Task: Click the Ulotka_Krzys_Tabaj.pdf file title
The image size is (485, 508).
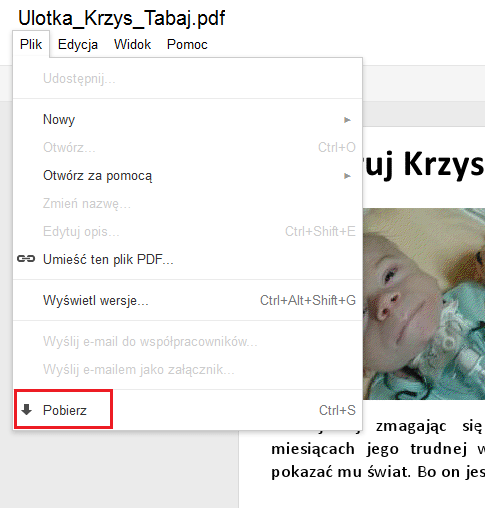Action: [x=122, y=18]
